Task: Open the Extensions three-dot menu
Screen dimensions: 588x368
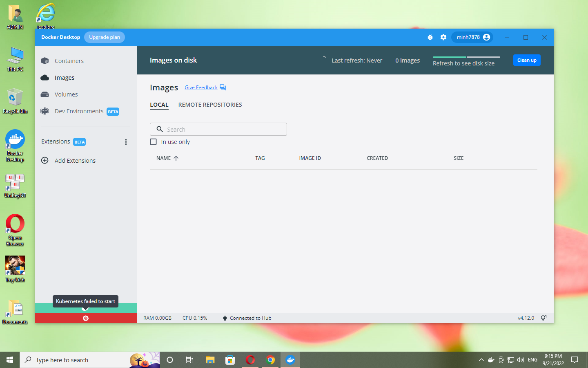Action: pyautogui.click(x=126, y=142)
